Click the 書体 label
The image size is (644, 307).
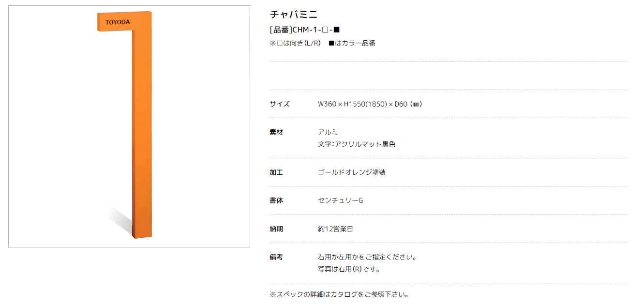(276, 200)
